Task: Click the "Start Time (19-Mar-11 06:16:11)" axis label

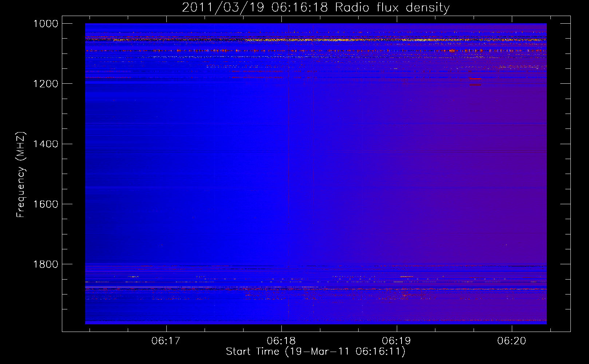Action: click(316, 352)
